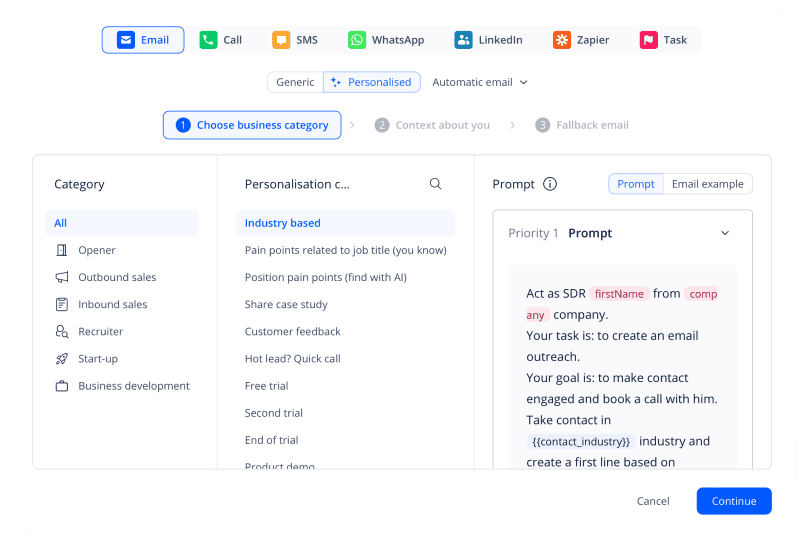Screen dimensions: 808x544
Task: Toggle to the Email example view
Action: pos(707,184)
